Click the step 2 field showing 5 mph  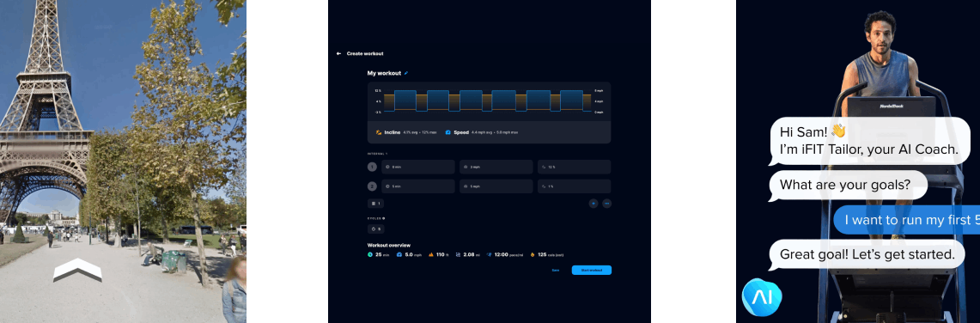[496, 186]
